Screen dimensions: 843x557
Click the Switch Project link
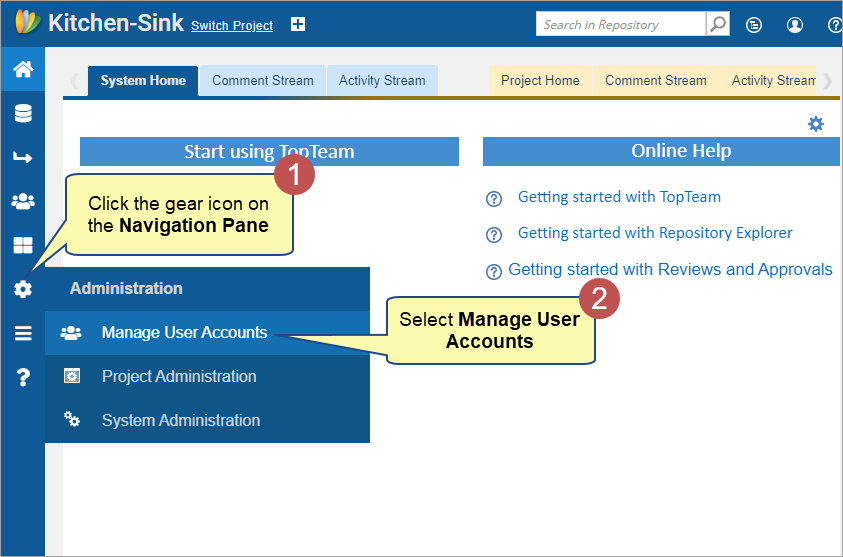[232, 25]
